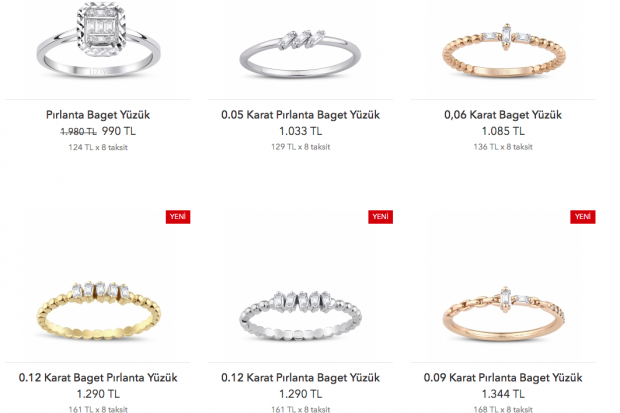Image resolution: width=620 pixels, height=413 pixels.
Task: Click the 0,06 Karat Baget Yüzük title
Action: [503, 115]
